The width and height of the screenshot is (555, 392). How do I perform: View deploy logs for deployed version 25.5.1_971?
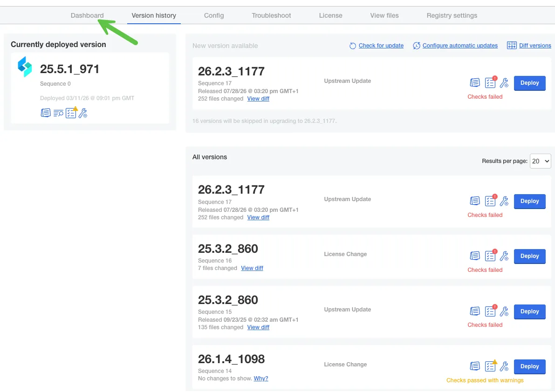coord(58,113)
